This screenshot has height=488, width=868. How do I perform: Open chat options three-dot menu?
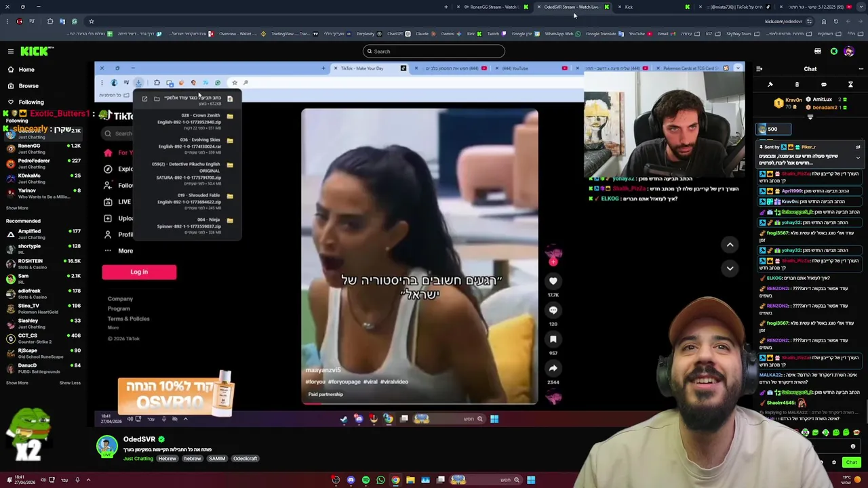tap(861, 69)
